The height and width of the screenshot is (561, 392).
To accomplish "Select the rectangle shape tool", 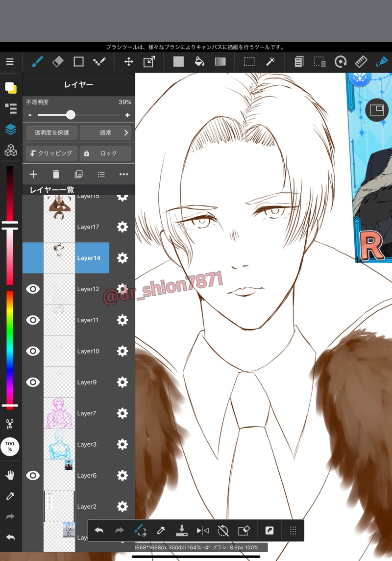I will (78, 61).
